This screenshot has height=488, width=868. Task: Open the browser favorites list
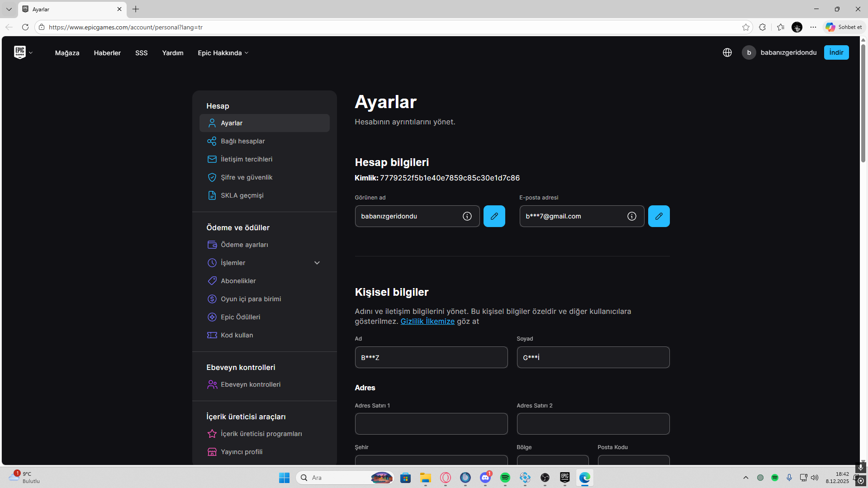781,27
